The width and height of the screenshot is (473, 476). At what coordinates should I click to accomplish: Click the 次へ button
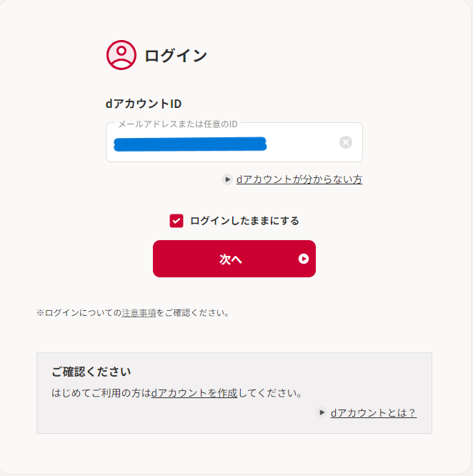coord(234,259)
